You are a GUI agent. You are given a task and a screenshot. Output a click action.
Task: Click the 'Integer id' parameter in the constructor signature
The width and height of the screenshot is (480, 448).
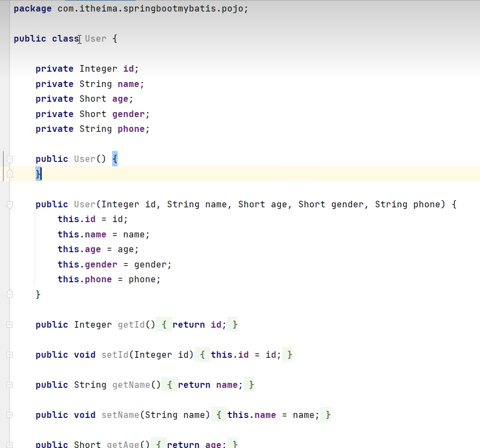[128, 204]
